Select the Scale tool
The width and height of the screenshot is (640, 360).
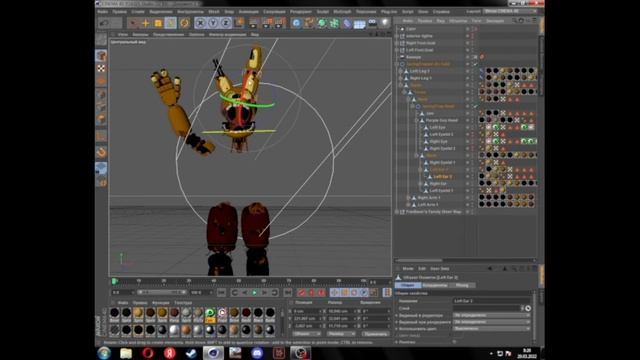click(158, 23)
